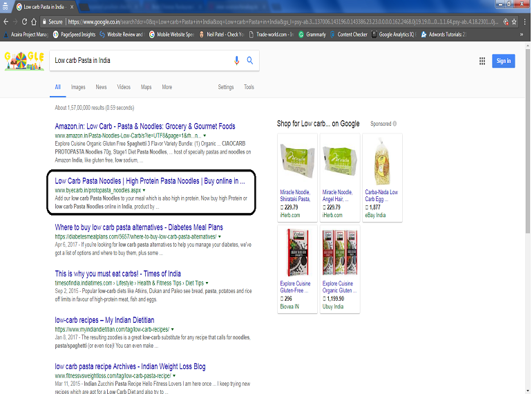This screenshot has height=394, width=532.
Task: Open the Grammarly bookmark
Action: 312,35
